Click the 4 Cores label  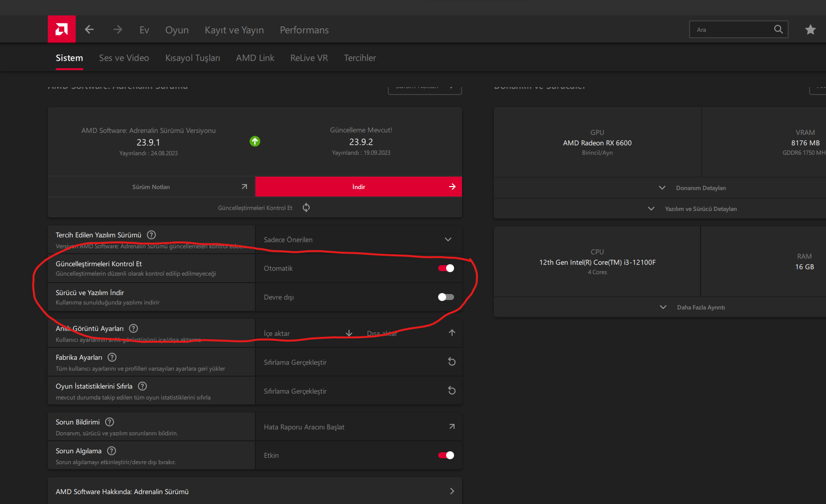(x=597, y=272)
